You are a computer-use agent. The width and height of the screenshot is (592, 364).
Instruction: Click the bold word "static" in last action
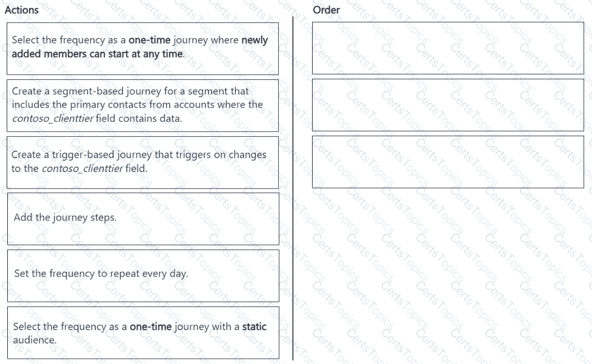point(254,326)
